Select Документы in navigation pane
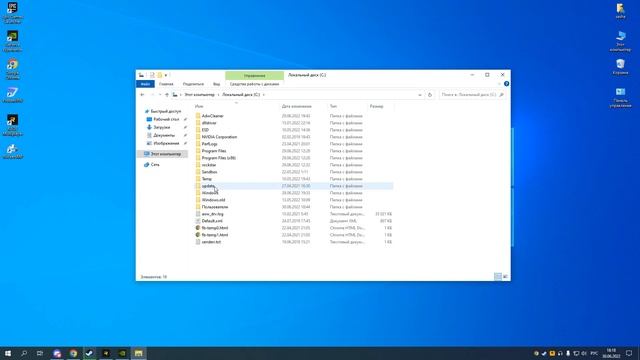This screenshot has width=640, height=360. [164, 135]
